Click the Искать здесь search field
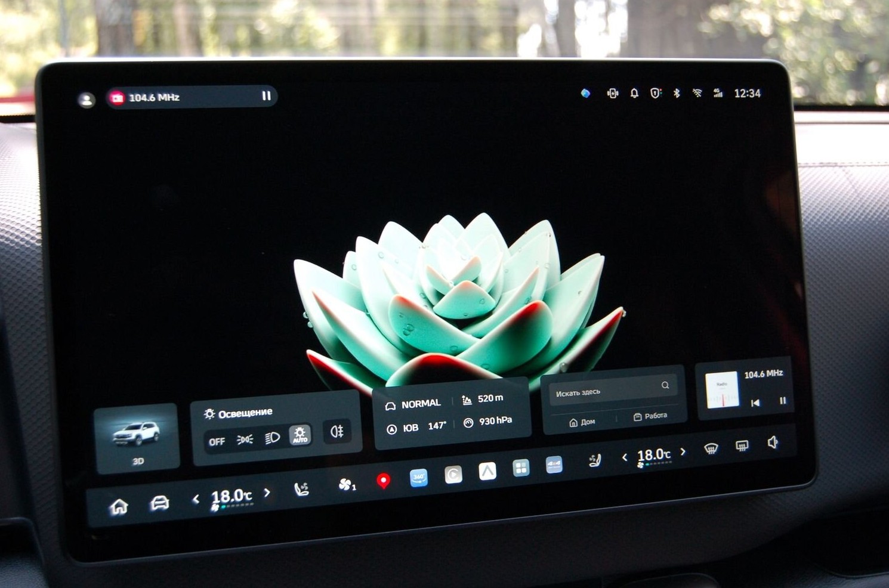Viewport: 889px width, 588px height. [x=612, y=389]
